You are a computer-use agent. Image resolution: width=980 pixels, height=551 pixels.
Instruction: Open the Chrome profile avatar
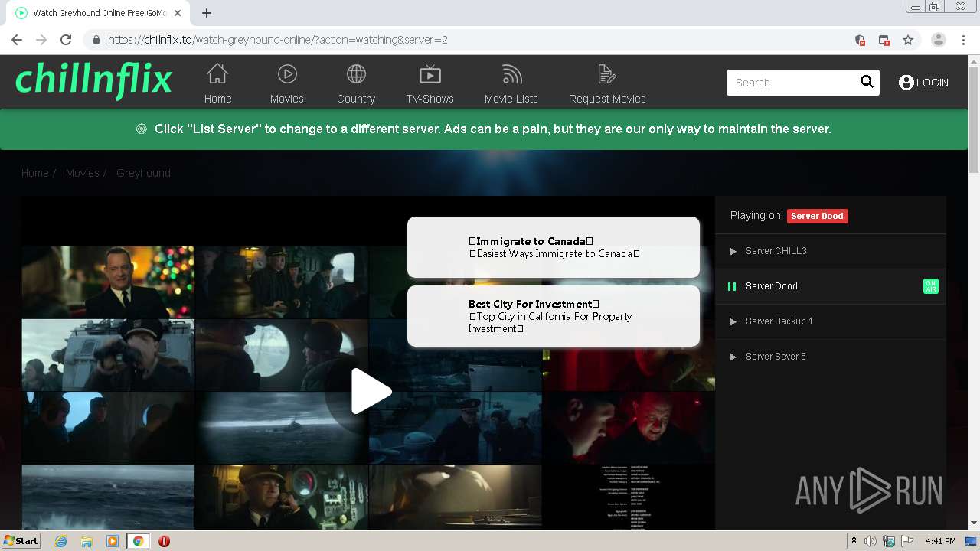click(939, 40)
